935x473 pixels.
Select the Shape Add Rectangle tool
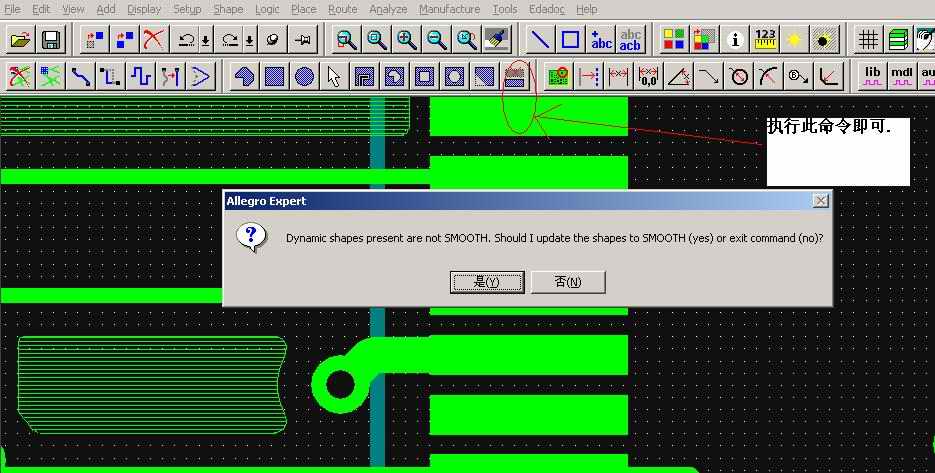274,76
